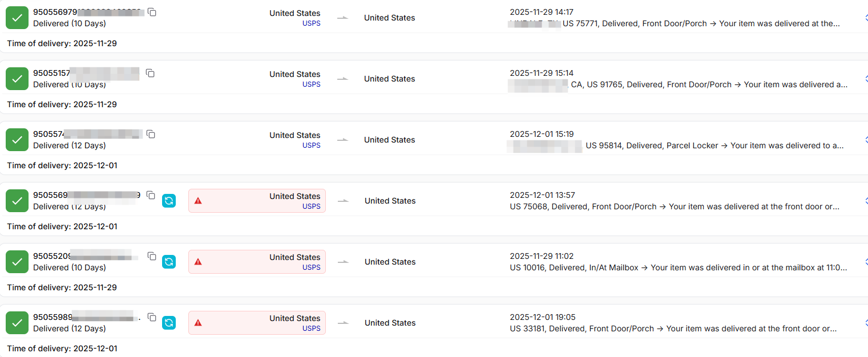Click warning triangle in the US 75068 row

pos(198,201)
